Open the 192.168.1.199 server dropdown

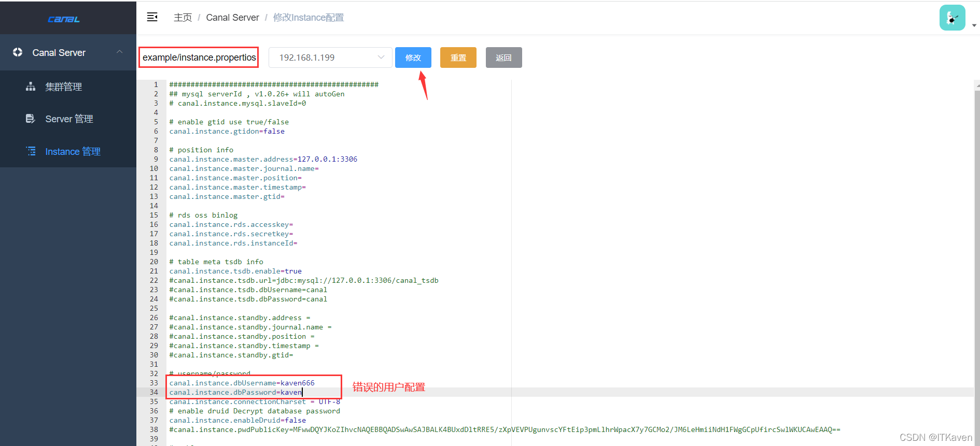pyautogui.click(x=330, y=57)
